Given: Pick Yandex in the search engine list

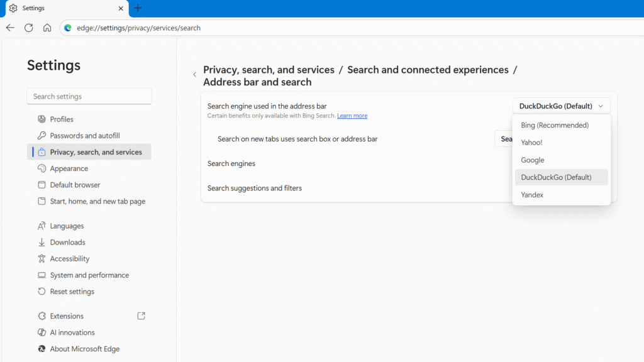Looking at the screenshot, I should [532, 195].
